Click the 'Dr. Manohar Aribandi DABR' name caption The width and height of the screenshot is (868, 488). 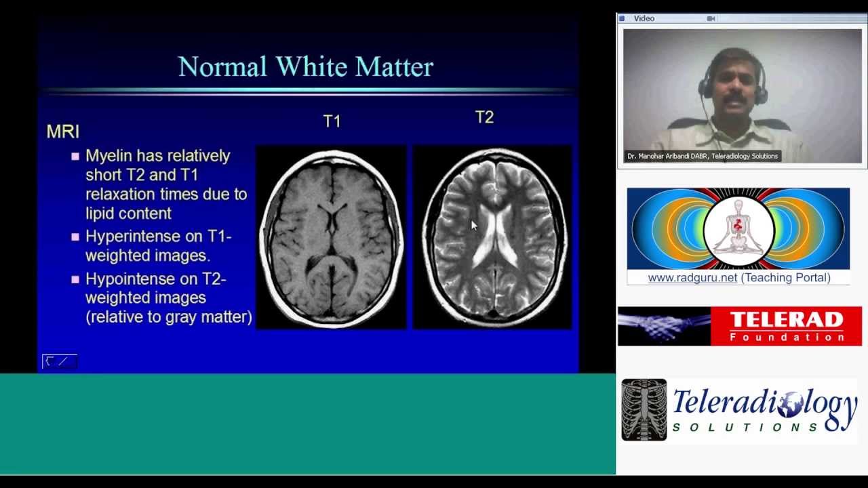point(703,156)
